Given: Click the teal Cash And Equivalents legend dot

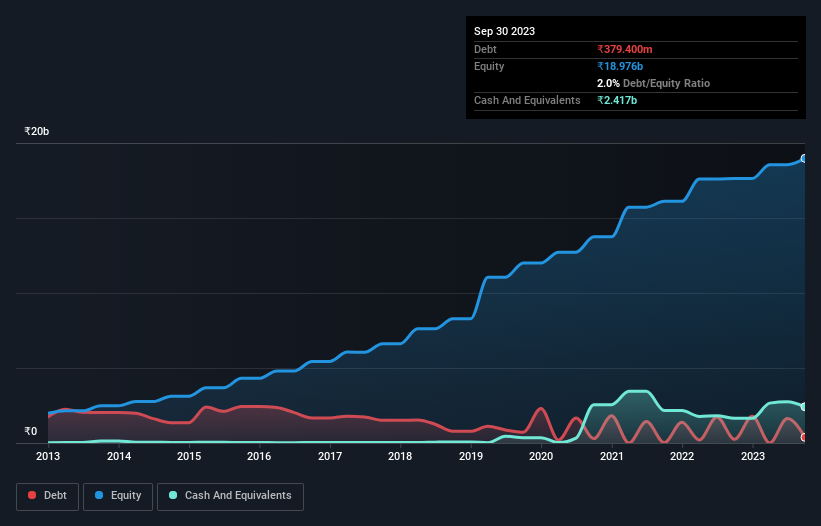Looking at the screenshot, I should pos(173,495).
